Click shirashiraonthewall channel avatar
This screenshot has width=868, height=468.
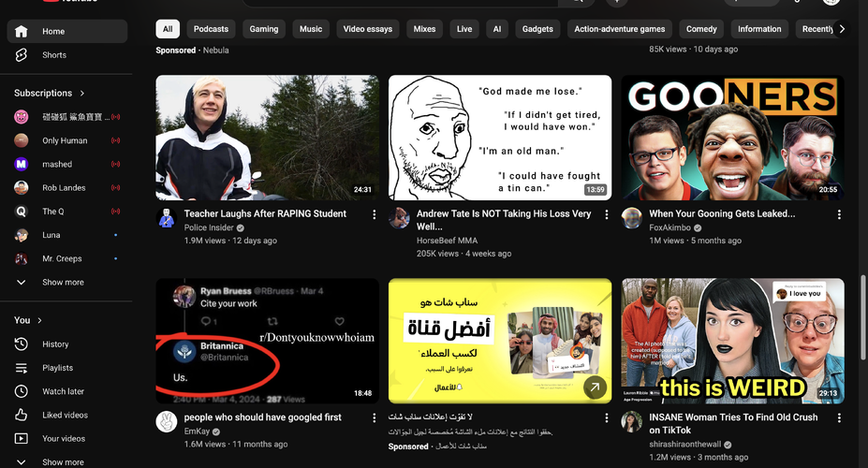[632, 422]
